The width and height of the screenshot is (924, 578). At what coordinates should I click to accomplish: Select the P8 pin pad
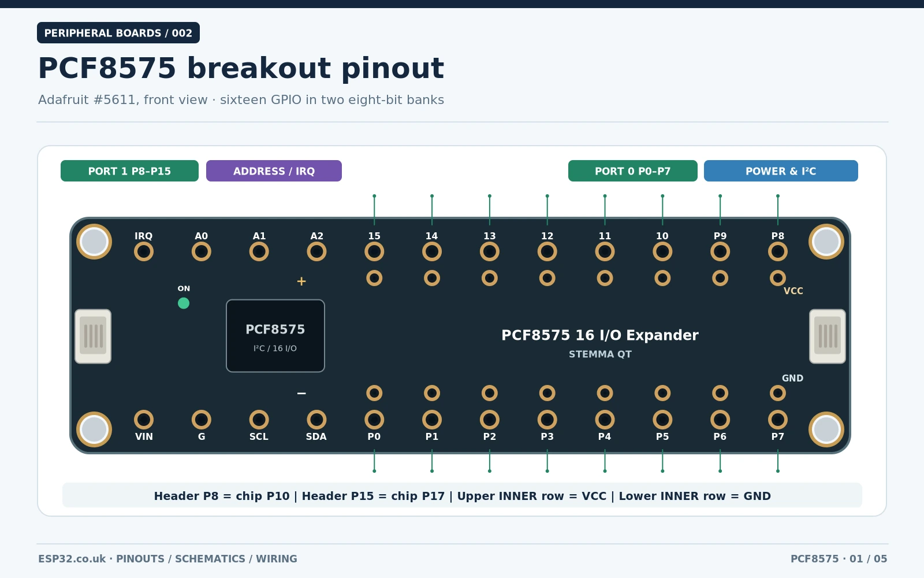(778, 251)
